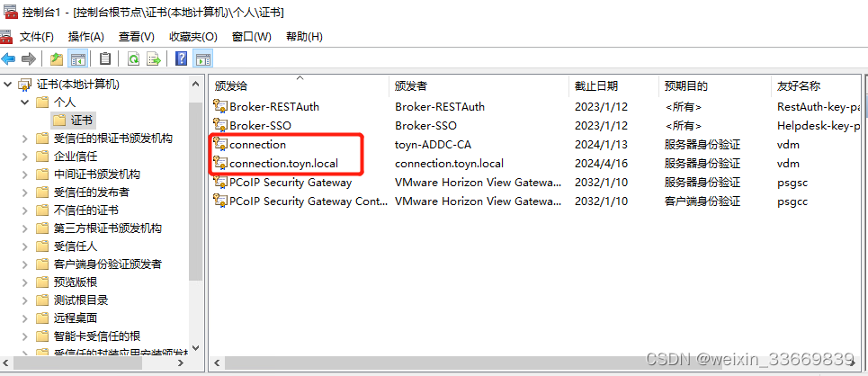
Task: Click the Forward arrow toolbar icon
Action: (28, 58)
